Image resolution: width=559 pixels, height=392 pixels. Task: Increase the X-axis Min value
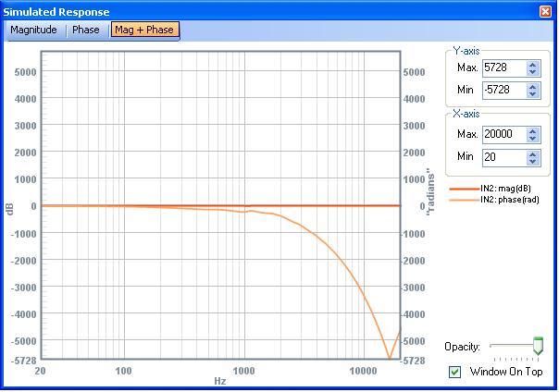click(533, 154)
